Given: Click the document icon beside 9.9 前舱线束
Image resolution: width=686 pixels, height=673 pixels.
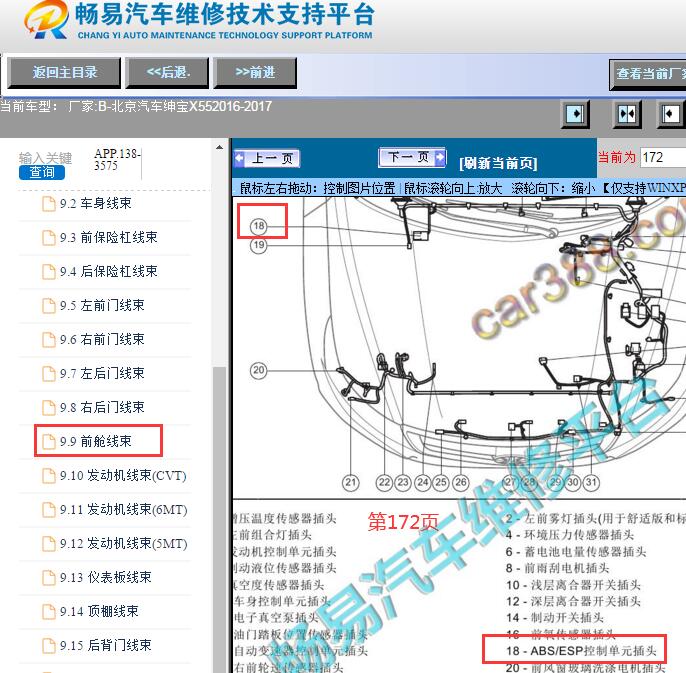Looking at the screenshot, I should tap(49, 442).
